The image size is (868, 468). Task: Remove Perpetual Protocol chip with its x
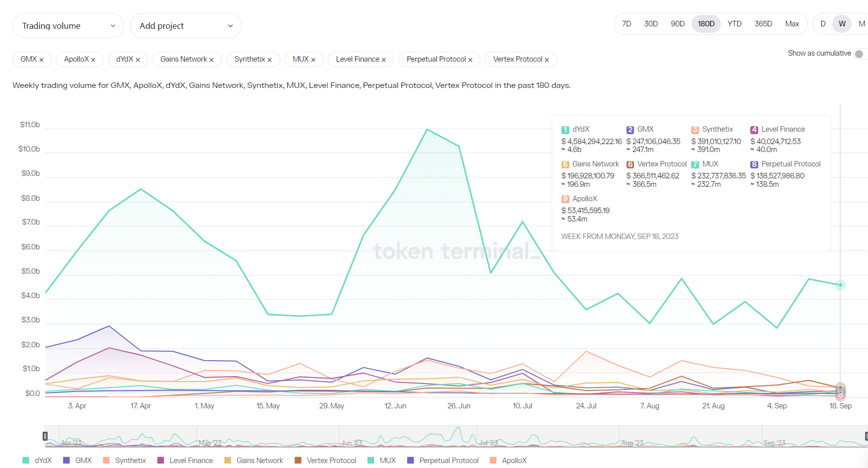[x=470, y=60]
